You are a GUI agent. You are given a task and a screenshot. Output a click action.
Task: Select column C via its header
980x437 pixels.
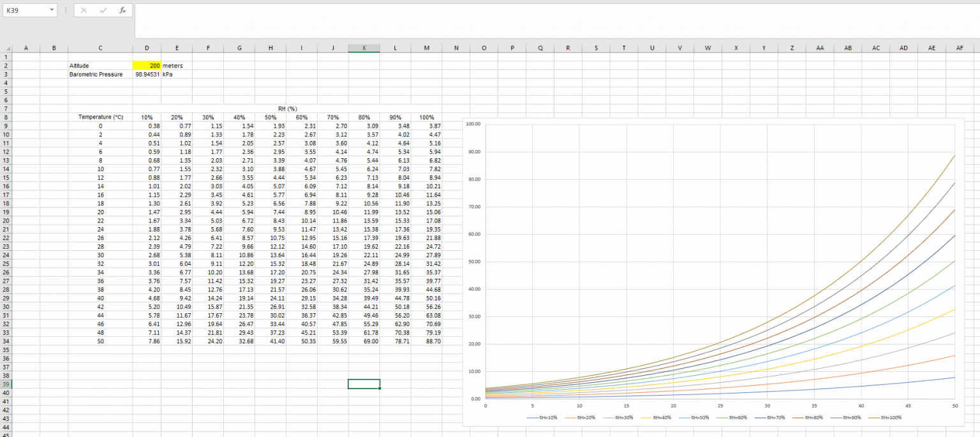pyautogui.click(x=100, y=48)
